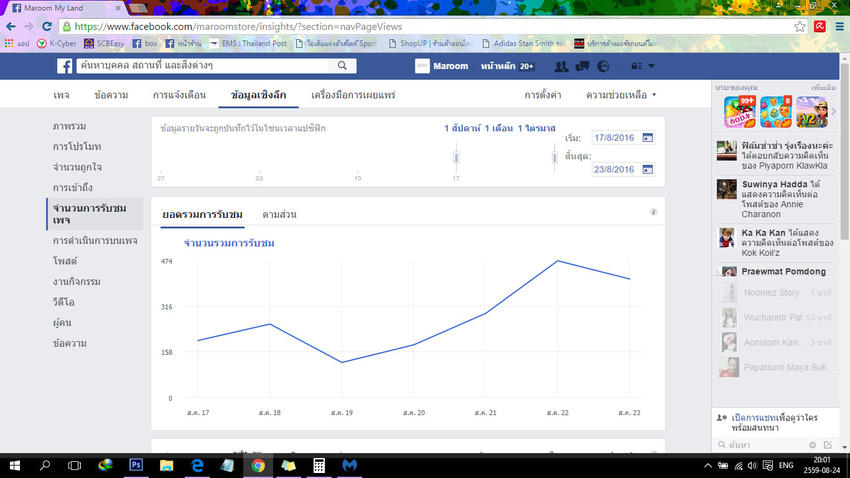Select the ข้อมูลเชิงลึก tab
Viewport: 850px width, 478px height.
tap(259, 95)
